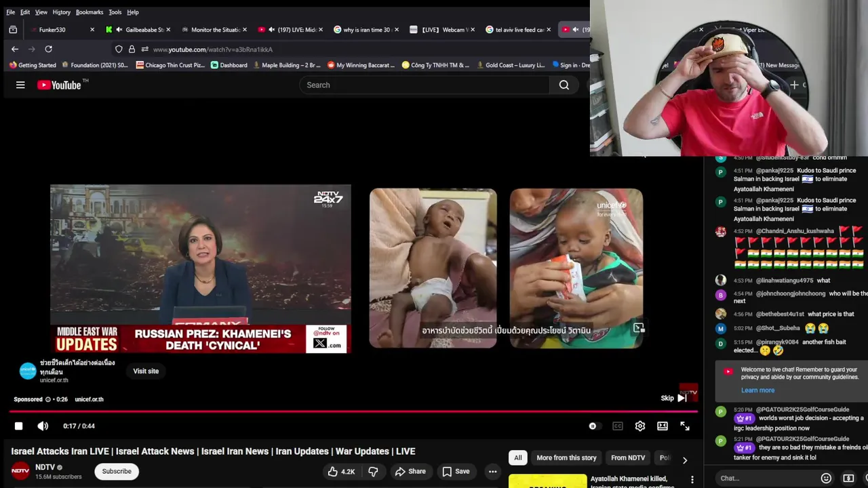Open the Sponsored info icon
Viewport: 868px width, 488px height.
(x=47, y=399)
